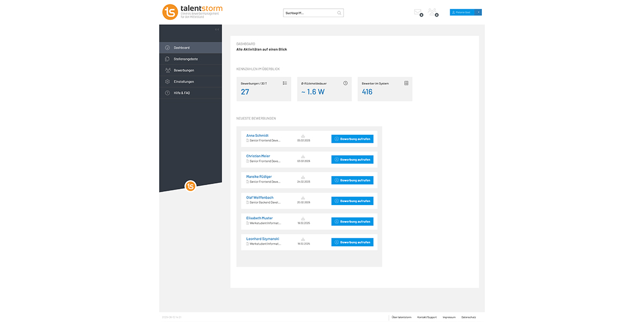Open the Hilfe & FAQ question mark icon
The image size is (644, 322).
[x=167, y=92]
